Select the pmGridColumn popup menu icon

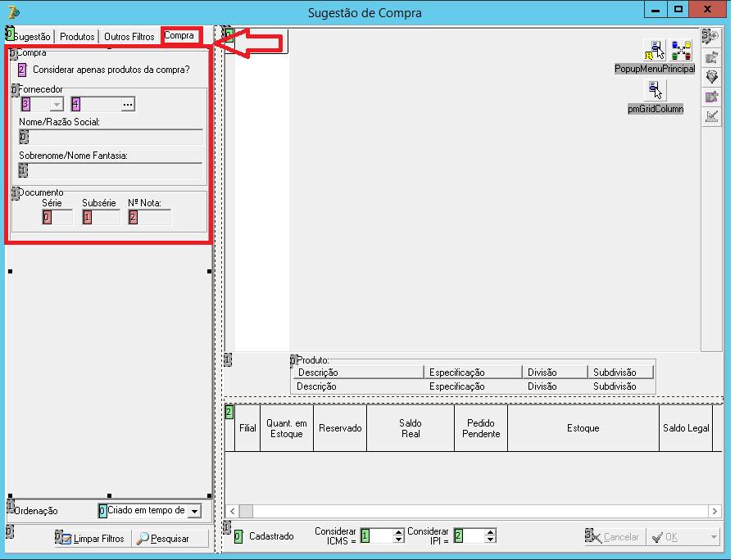pyautogui.click(x=655, y=90)
